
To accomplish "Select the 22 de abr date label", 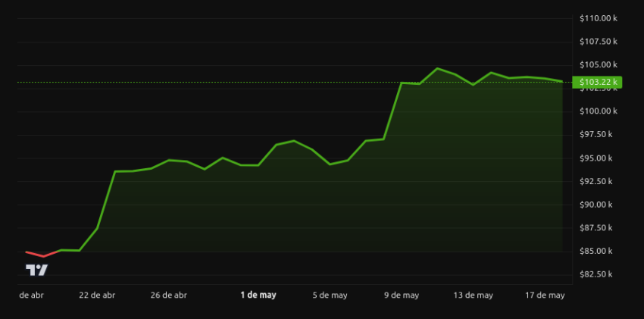I will coord(97,296).
